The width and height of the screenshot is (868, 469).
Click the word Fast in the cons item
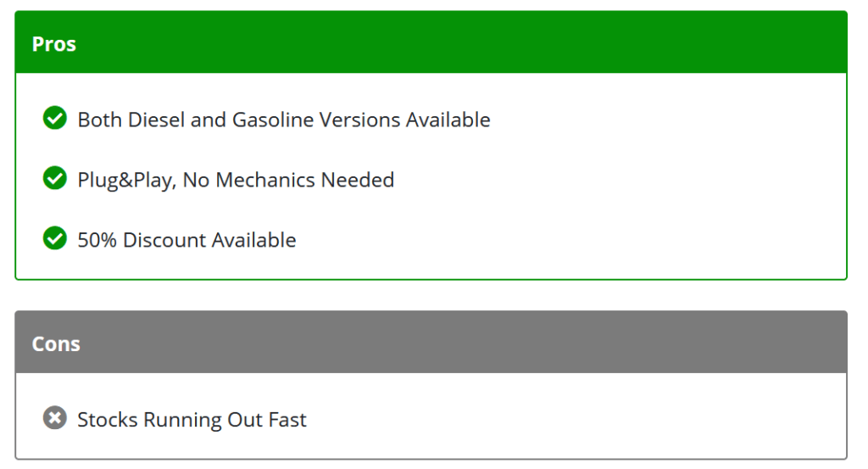click(287, 420)
